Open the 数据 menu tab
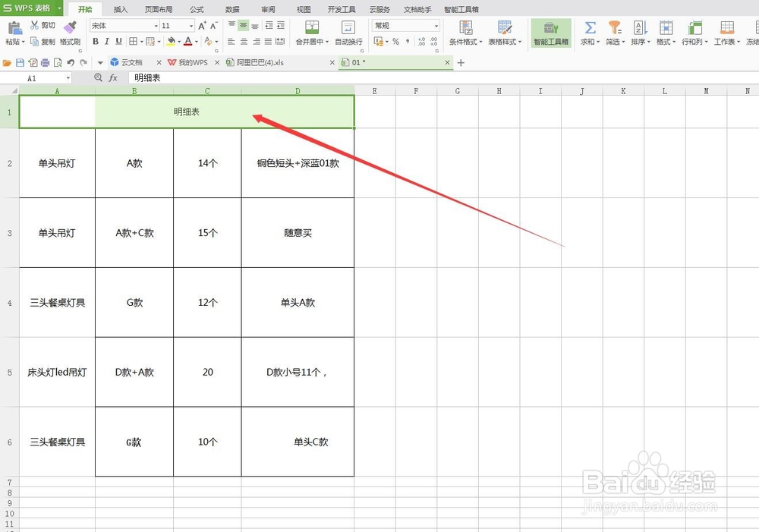Screen dimensions: 759x532 (x=231, y=9)
